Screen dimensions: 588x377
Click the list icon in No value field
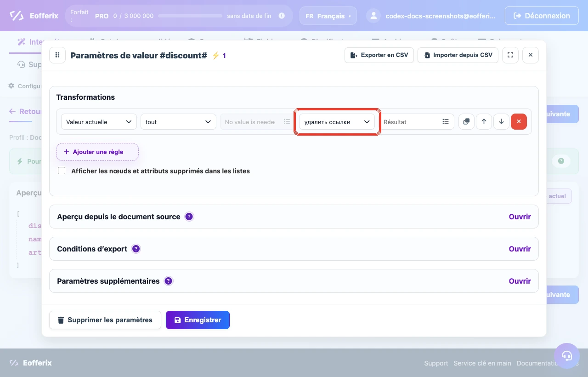[287, 122]
